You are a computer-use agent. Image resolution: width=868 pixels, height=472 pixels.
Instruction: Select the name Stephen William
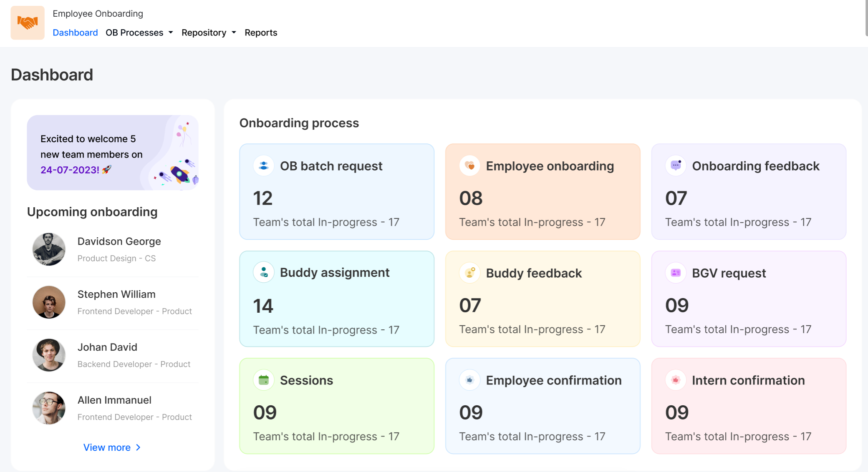tap(116, 294)
